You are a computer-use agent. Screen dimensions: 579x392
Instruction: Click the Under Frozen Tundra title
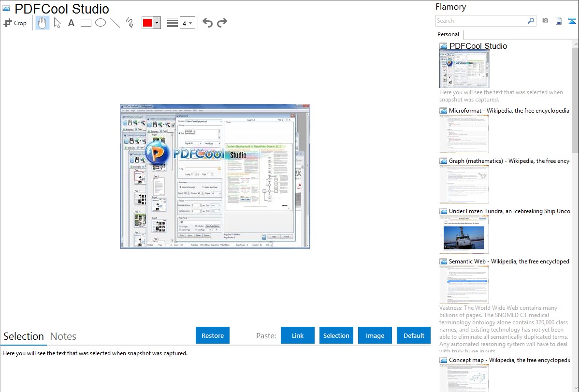[509, 211]
